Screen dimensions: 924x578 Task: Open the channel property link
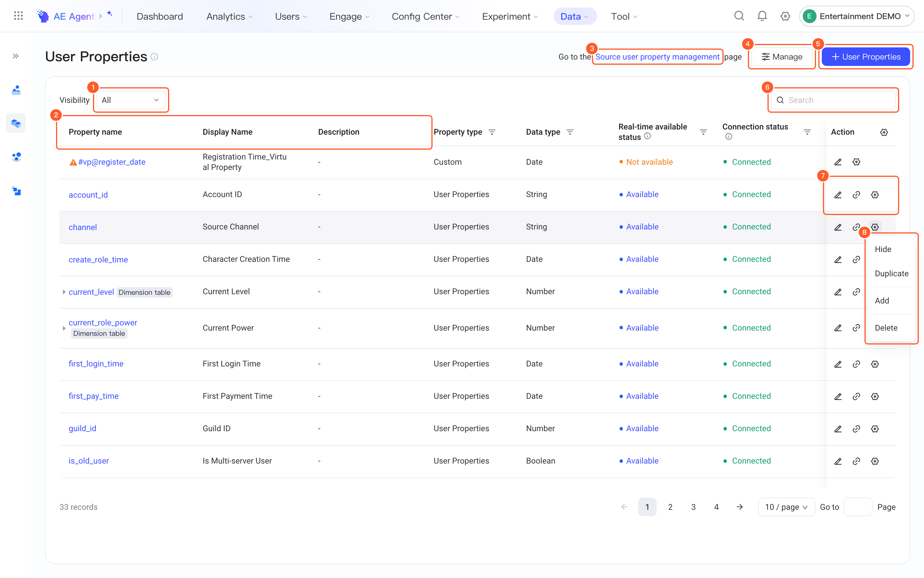[83, 227]
